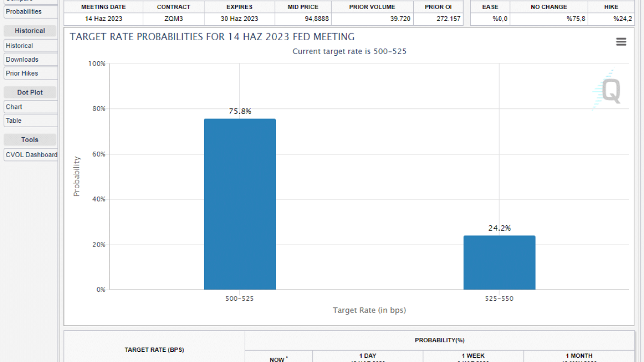The width and height of the screenshot is (644, 362).
Task: Switch to the Dot Plot Table view
Action: click(14, 121)
